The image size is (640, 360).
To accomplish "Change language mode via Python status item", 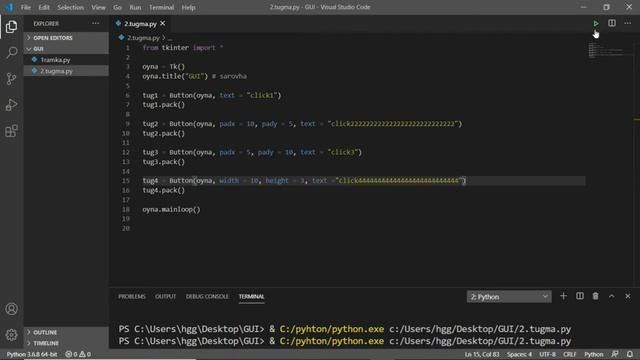I will (x=593, y=354).
